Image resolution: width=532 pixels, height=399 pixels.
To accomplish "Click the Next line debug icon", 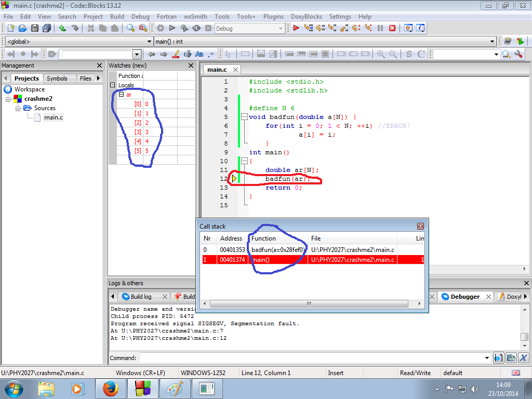I will coord(320,28).
